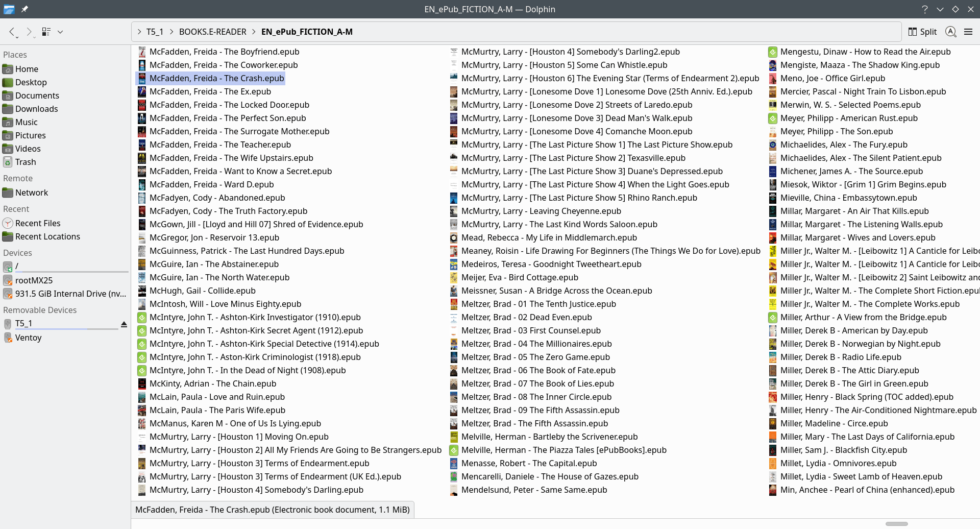Select Recent Files in sidebar
Viewport: 980px width, 529px height.
(38, 223)
